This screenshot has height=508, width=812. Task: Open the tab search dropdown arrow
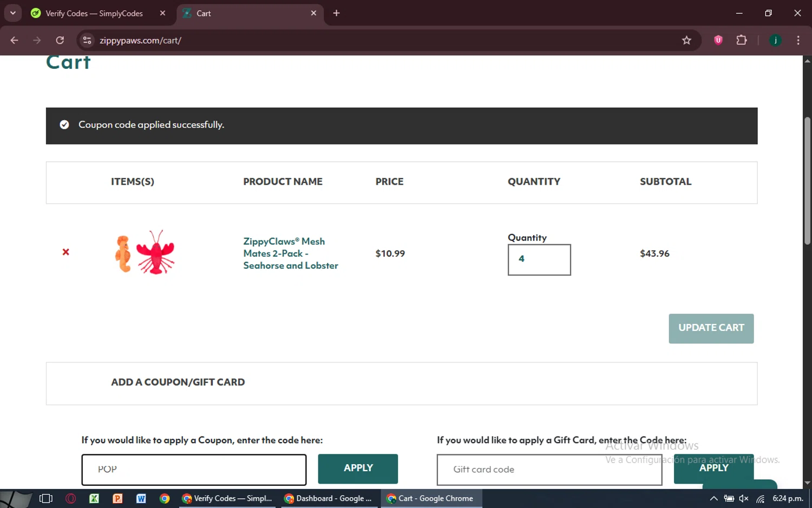[13, 13]
